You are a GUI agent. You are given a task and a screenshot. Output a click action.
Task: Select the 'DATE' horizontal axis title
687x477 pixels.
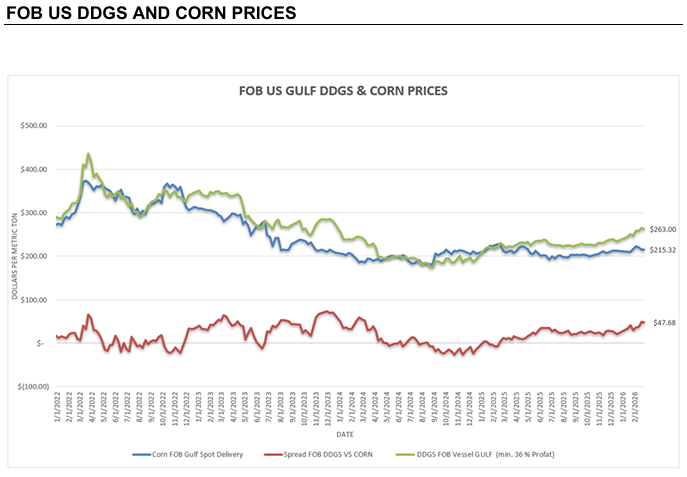click(x=343, y=434)
